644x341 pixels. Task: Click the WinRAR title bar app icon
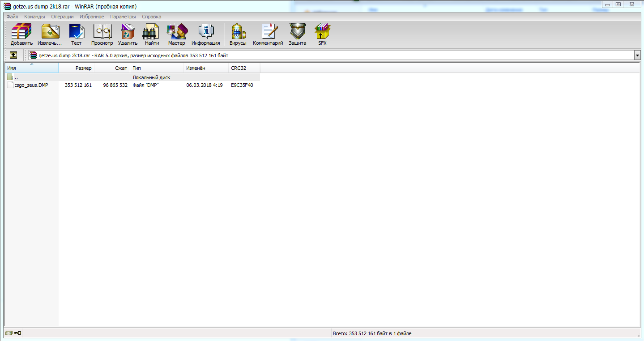click(7, 6)
